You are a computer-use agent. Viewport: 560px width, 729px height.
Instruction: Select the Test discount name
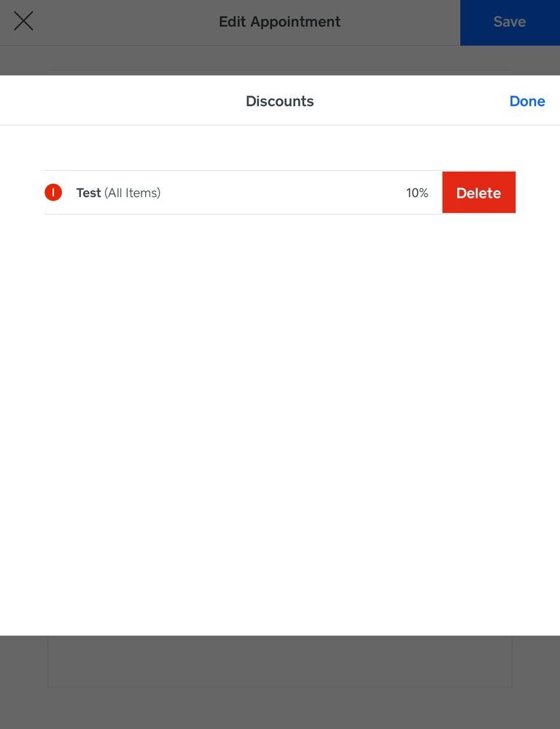click(88, 193)
